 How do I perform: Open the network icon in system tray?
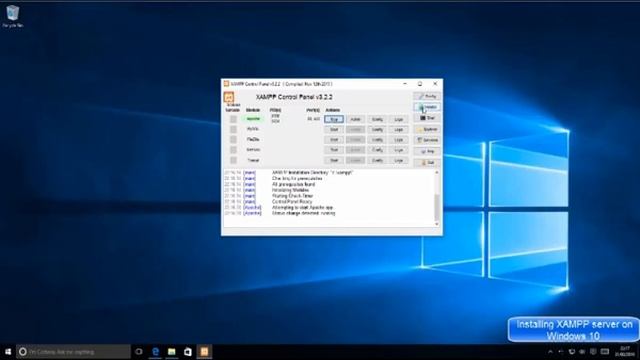[572, 352]
